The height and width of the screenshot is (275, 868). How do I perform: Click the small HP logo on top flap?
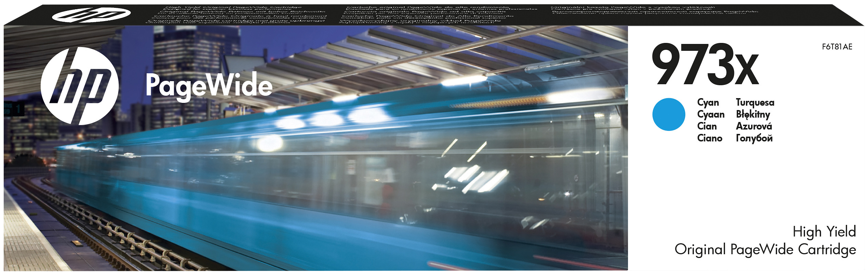click(x=91, y=14)
